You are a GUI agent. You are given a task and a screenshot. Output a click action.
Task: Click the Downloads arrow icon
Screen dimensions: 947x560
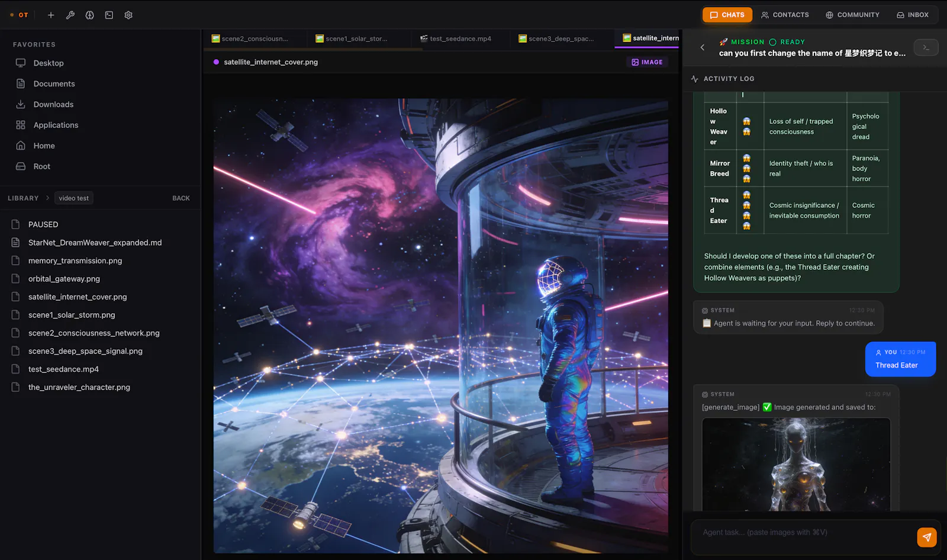tap(21, 104)
